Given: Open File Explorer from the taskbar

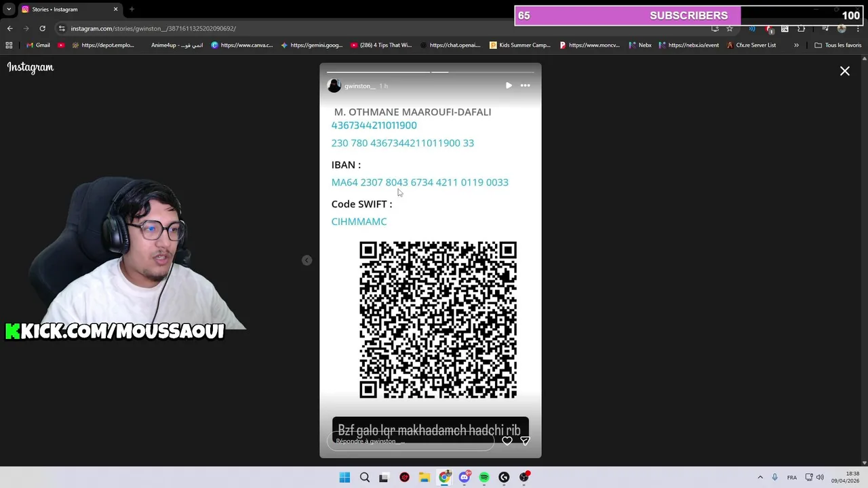Looking at the screenshot, I should [x=424, y=477].
